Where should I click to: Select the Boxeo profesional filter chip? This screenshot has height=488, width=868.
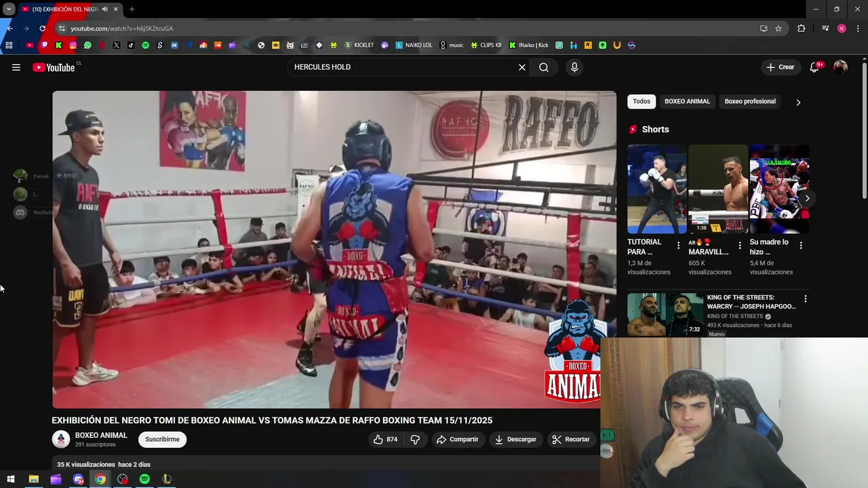click(750, 102)
